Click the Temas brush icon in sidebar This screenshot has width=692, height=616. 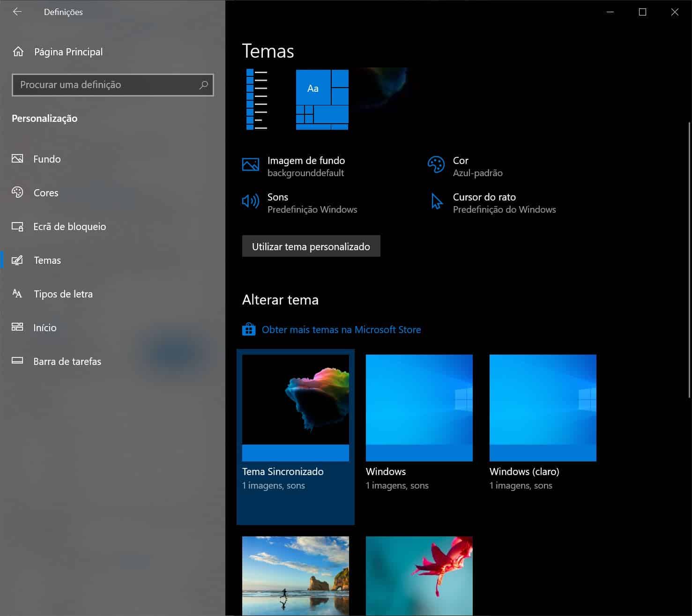pos(17,260)
